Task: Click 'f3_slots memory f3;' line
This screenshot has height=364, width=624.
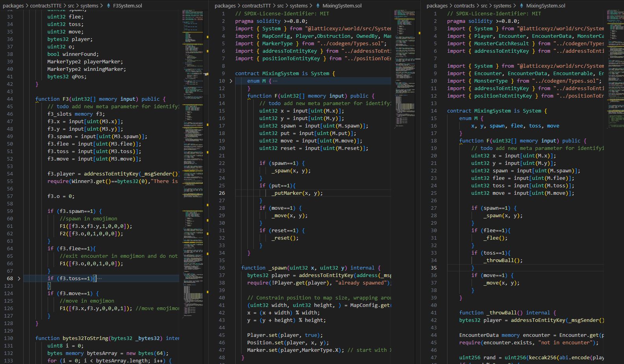Action: [76, 114]
